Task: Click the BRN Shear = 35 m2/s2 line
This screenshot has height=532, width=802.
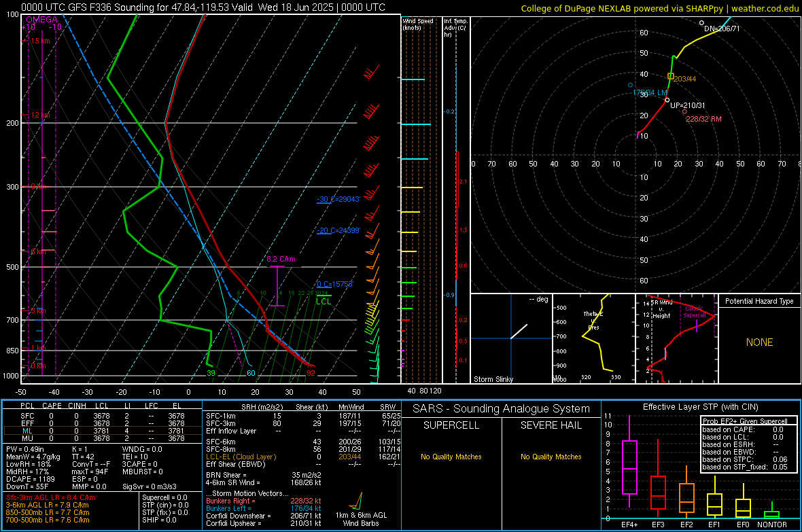Action: pos(264,475)
